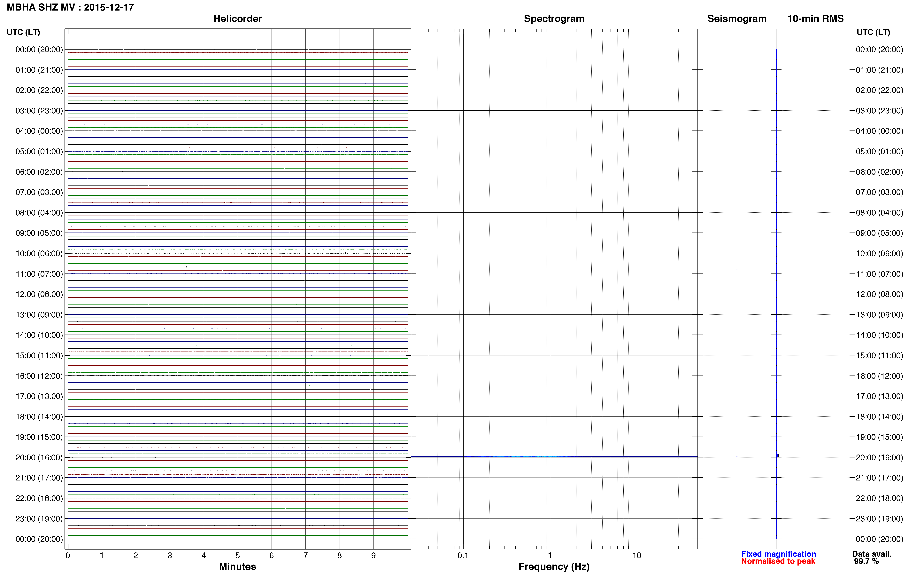Click the 'Normalised to peak' legend text

pyautogui.click(x=778, y=561)
